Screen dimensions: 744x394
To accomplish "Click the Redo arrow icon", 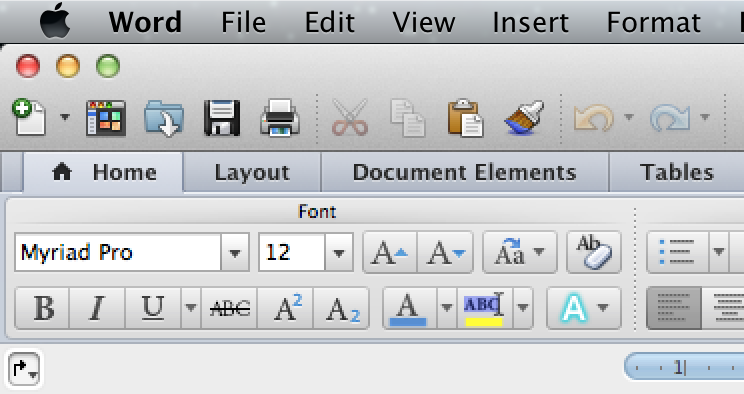I will pos(670,118).
